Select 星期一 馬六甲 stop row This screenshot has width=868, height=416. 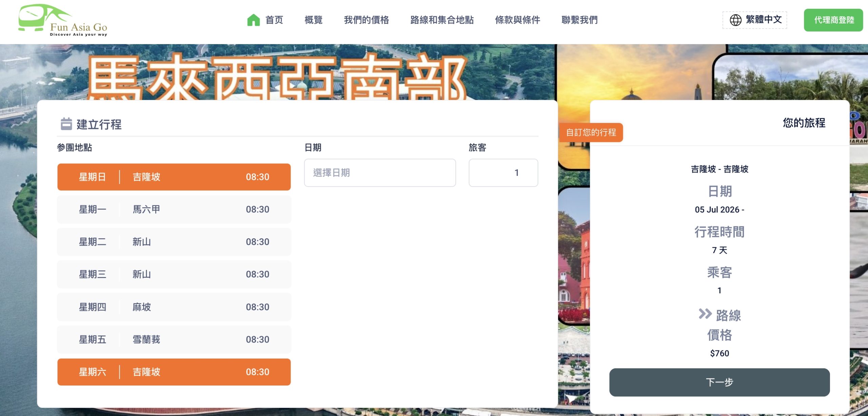coord(174,209)
